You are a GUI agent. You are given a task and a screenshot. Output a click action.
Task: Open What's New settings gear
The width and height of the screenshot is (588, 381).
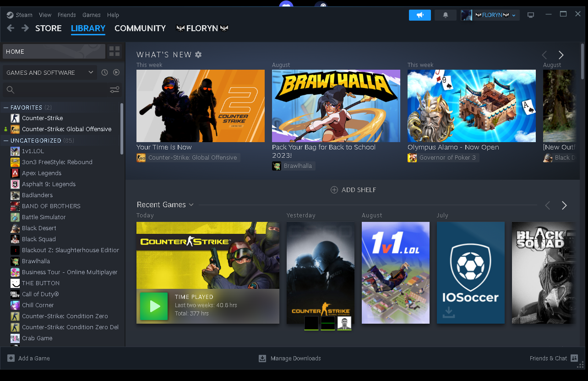(198, 55)
